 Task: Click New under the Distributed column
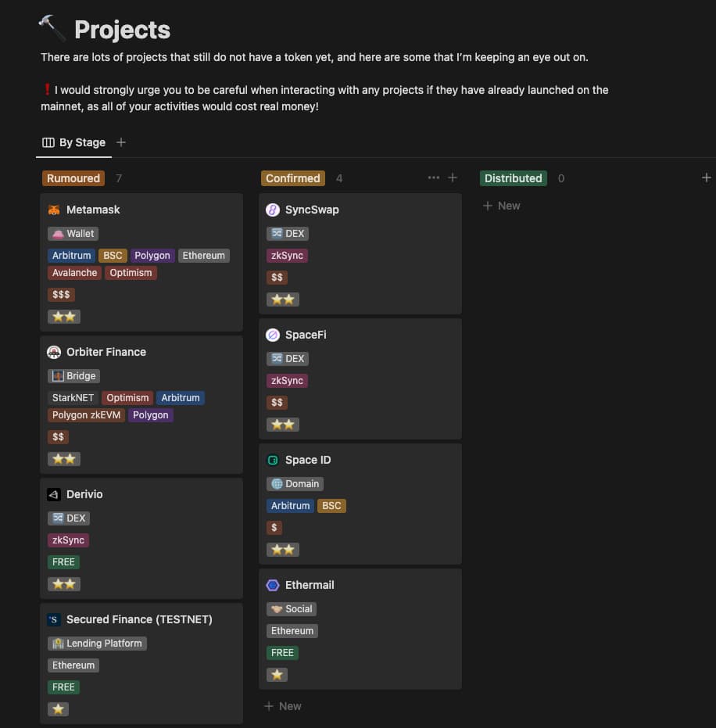pos(502,206)
